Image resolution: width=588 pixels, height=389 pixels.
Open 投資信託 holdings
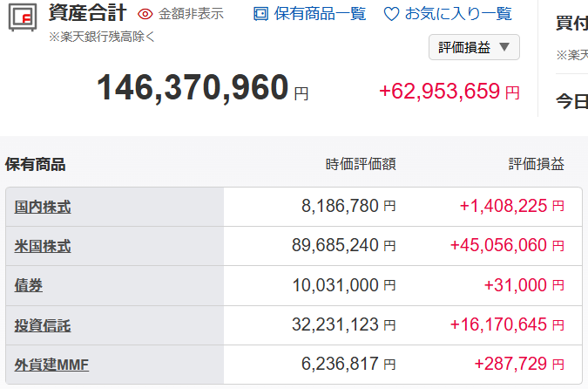43,325
